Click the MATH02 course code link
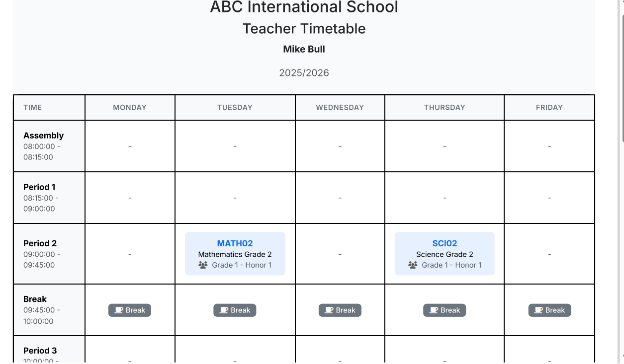Image resolution: width=624 pixels, height=364 pixels. click(235, 243)
